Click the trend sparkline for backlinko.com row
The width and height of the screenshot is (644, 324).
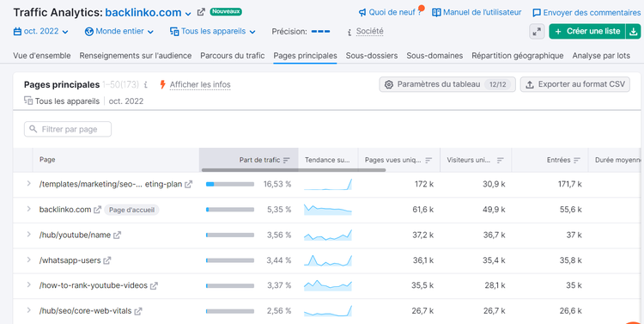(328, 210)
